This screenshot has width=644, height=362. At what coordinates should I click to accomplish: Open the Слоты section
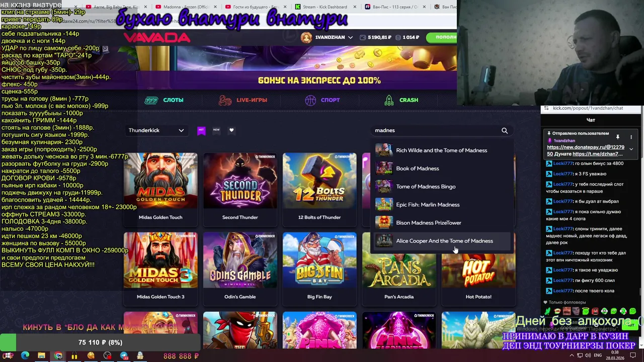pos(164,100)
